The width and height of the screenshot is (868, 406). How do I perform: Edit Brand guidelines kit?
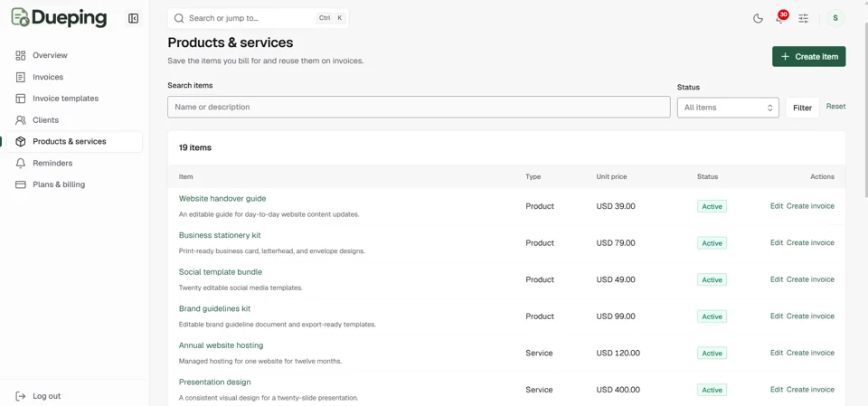777,316
